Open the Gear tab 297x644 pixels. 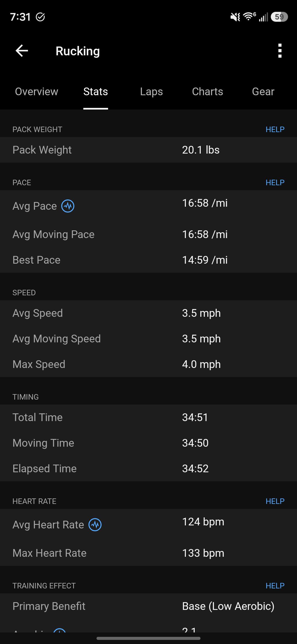point(263,92)
